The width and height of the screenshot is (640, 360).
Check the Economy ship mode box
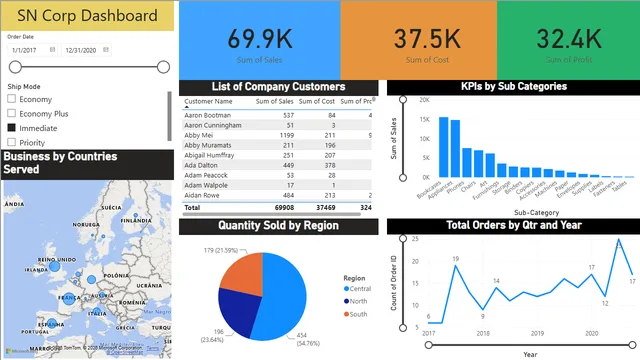11,99
